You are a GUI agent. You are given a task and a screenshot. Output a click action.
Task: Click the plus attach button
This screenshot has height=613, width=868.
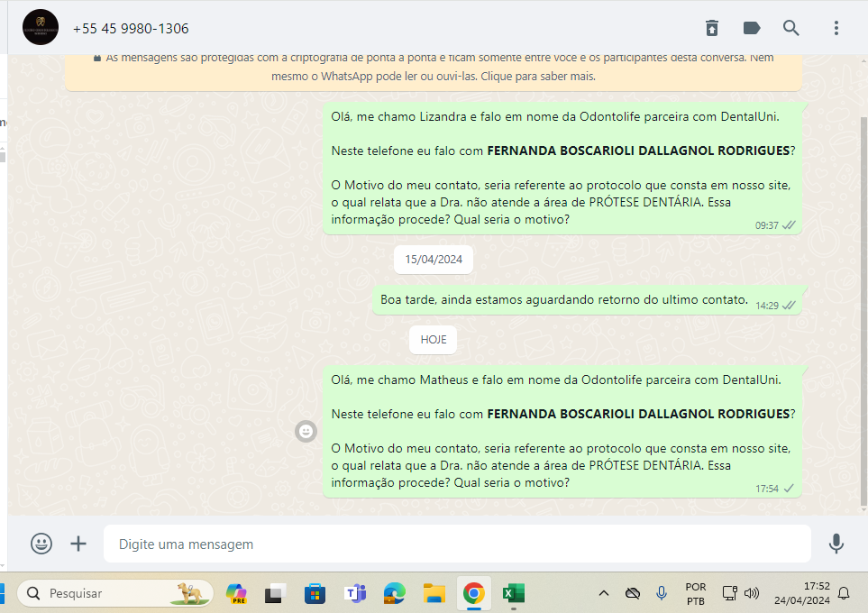[79, 544]
